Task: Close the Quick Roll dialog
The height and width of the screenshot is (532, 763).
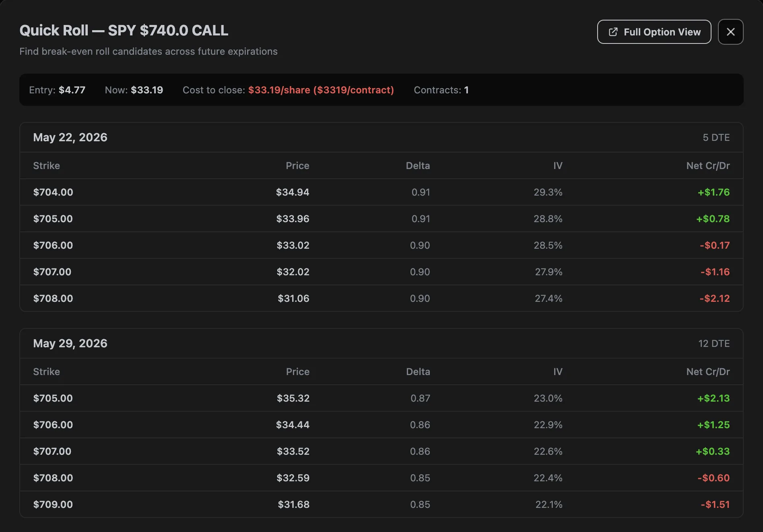Action: (x=730, y=32)
